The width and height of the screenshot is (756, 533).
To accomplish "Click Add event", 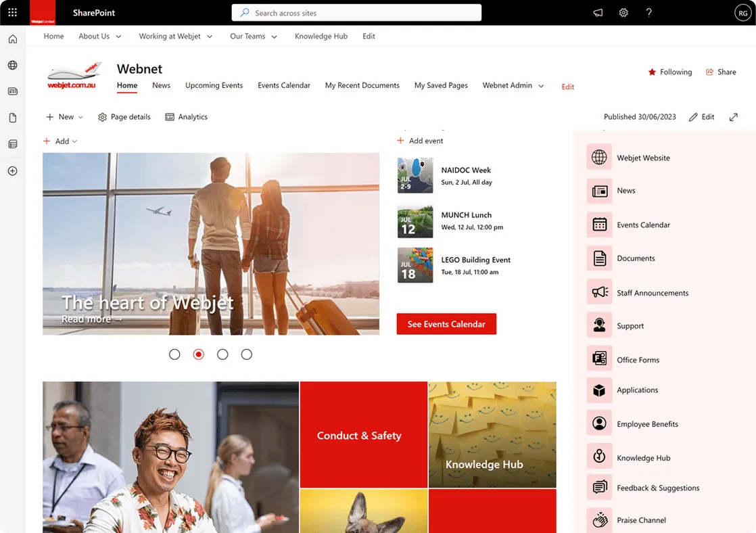I will [420, 141].
